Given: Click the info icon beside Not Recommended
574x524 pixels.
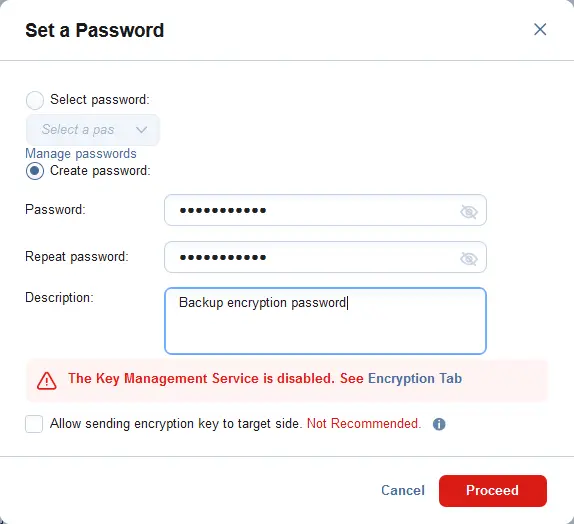Looking at the screenshot, I should (x=439, y=424).
